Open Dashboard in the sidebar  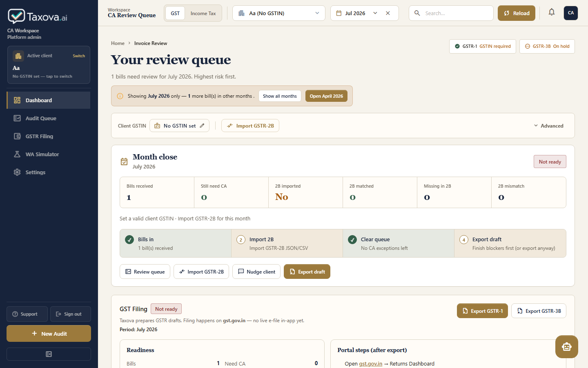coord(49,100)
